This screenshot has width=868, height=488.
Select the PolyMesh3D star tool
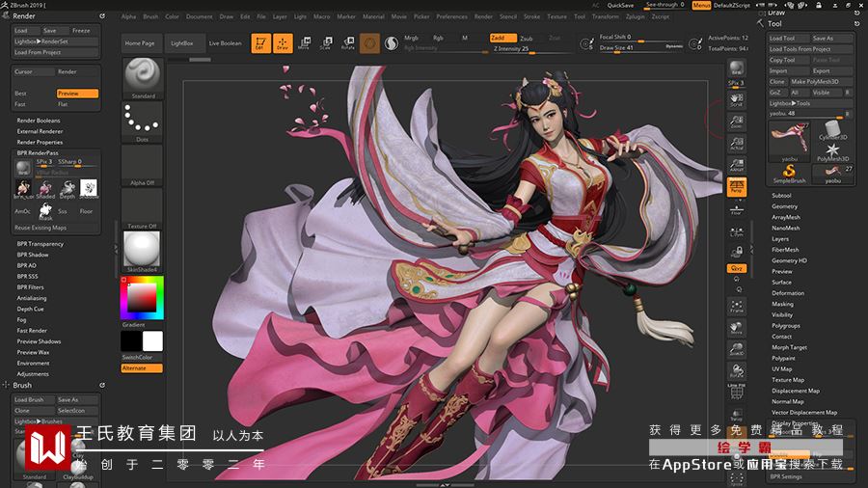[x=832, y=152]
